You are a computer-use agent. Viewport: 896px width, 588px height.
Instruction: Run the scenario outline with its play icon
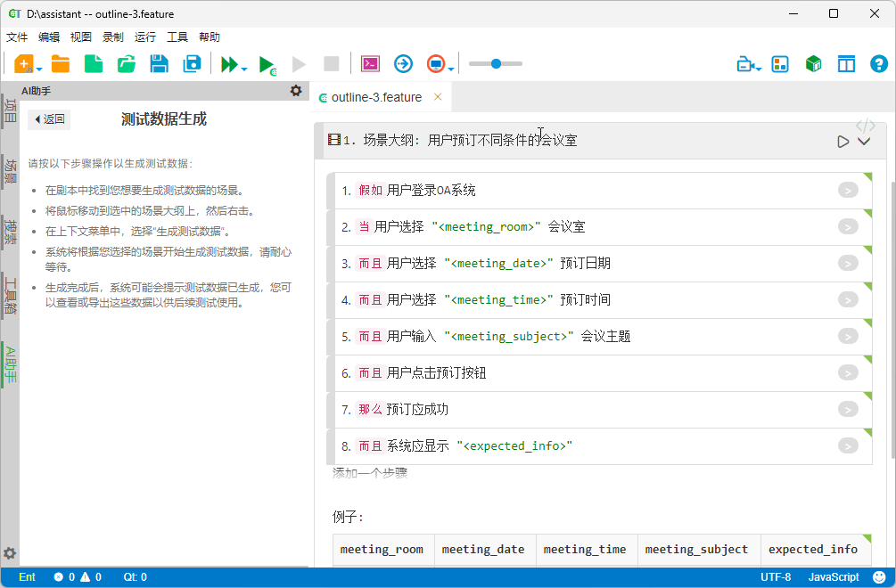[x=843, y=142]
